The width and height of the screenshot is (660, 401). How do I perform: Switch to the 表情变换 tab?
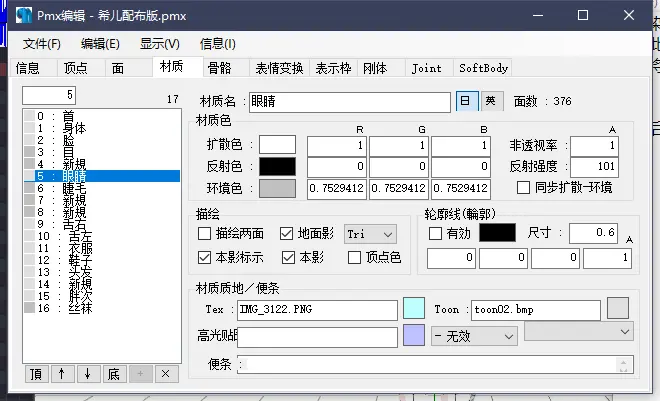[x=279, y=68]
